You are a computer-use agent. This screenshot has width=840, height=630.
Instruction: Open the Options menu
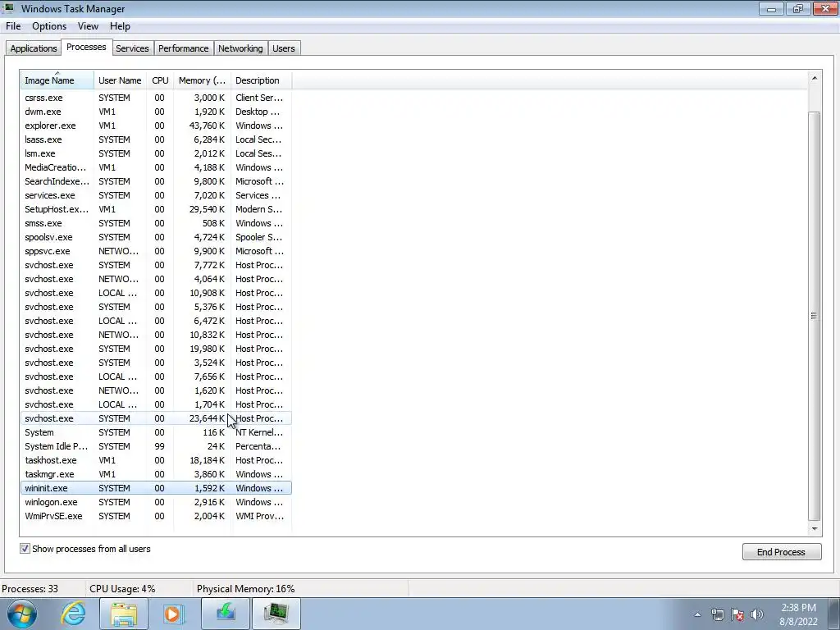(49, 26)
